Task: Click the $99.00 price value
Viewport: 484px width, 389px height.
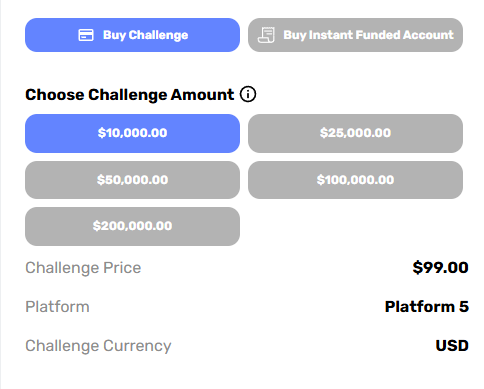Action: pyautogui.click(x=440, y=267)
